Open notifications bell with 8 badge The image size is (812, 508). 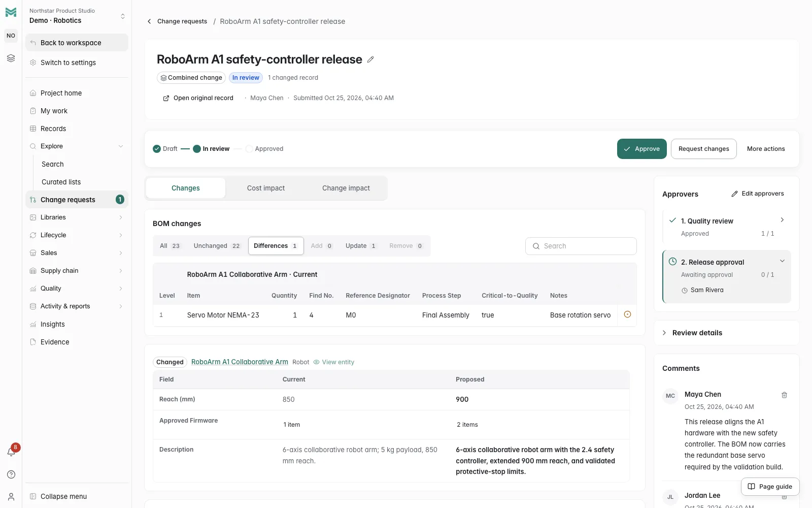(11, 452)
